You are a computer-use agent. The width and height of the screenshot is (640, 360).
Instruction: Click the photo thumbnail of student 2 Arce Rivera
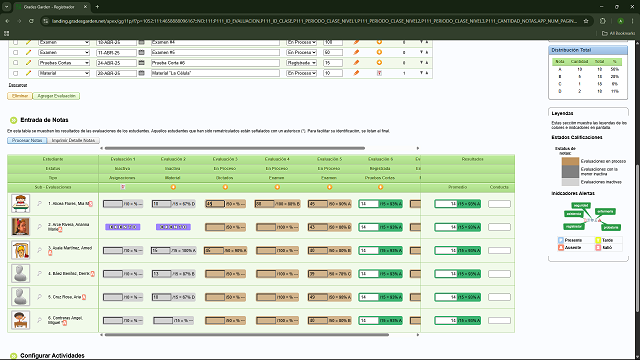(x=20, y=227)
